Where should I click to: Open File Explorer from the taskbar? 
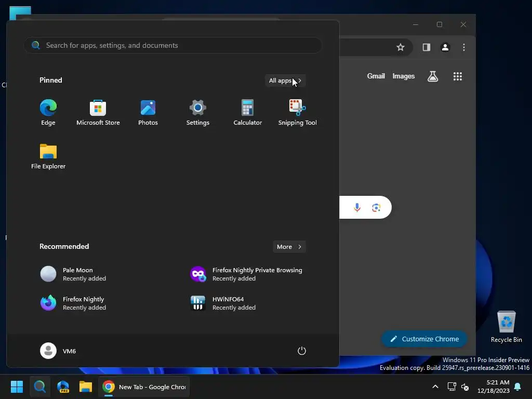tap(86, 387)
